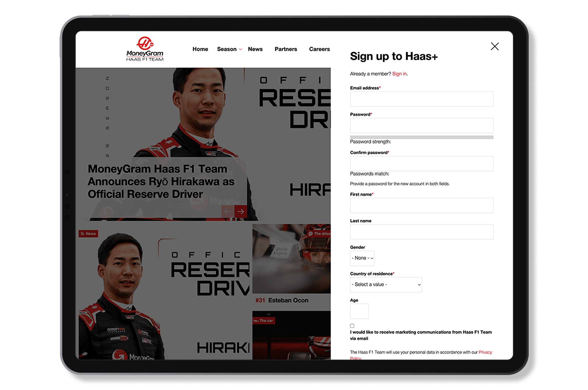Focus the Email address field
The image size is (588, 390).
point(421,99)
